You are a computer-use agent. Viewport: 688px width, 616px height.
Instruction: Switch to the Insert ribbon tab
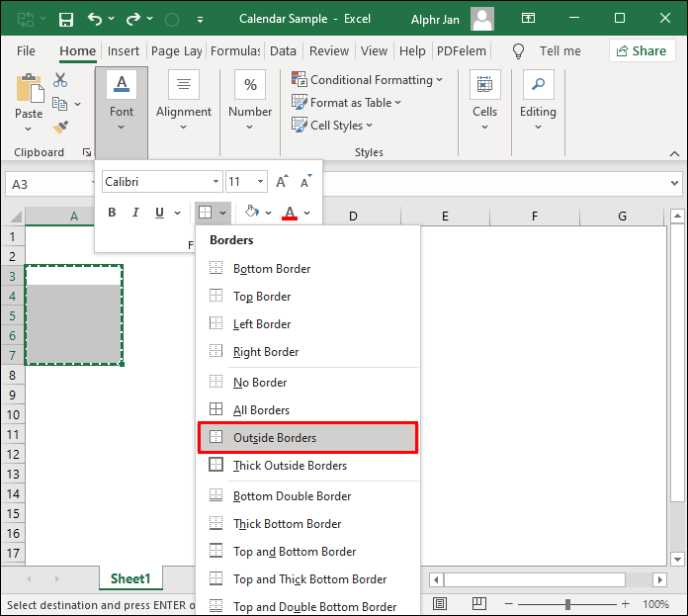(124, 51)
